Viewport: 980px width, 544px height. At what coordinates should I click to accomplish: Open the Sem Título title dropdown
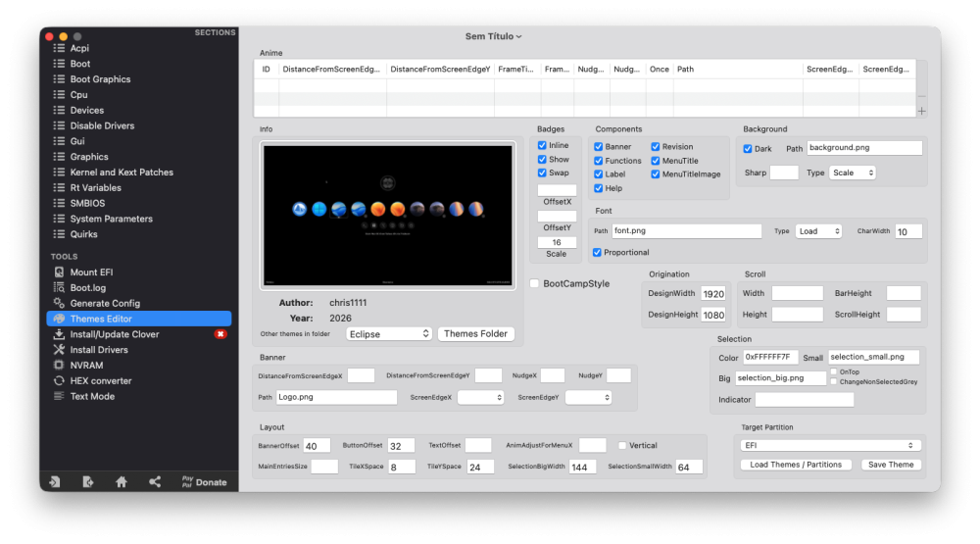[493, 36]
